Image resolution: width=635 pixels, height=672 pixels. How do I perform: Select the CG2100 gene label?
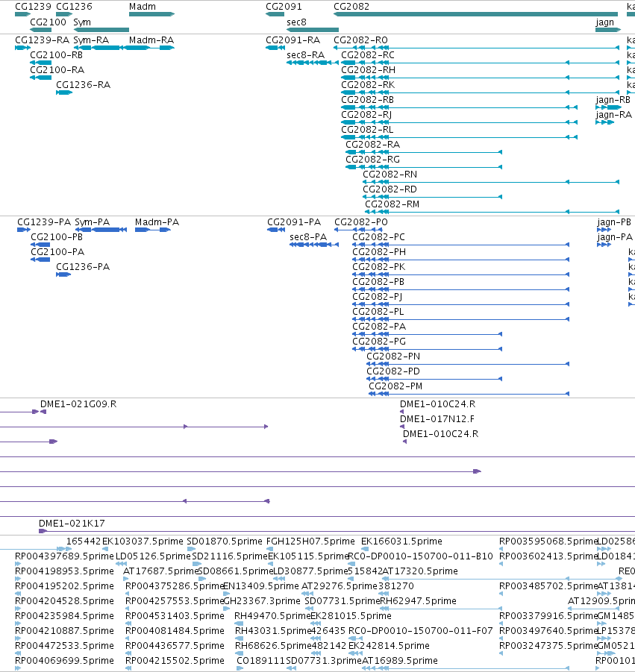pyautogui.click(x=48, y=22)
